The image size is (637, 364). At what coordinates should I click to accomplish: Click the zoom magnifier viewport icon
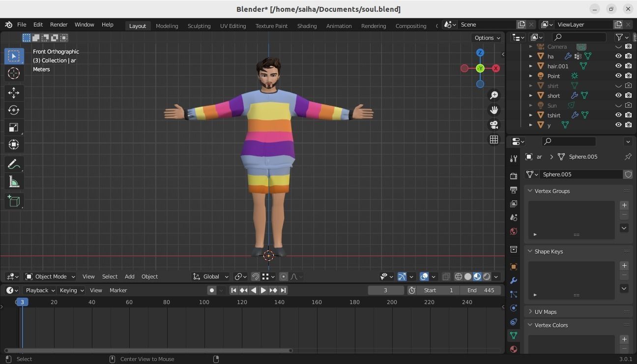[494, 95]
